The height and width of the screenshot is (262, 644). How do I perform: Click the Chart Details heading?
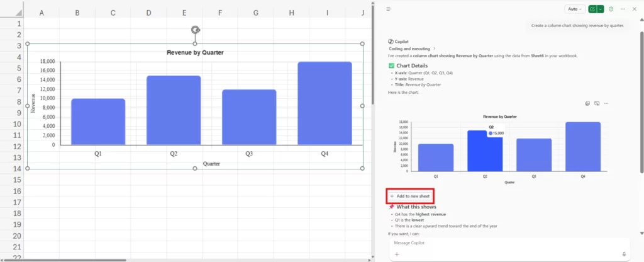coord(412,65)
